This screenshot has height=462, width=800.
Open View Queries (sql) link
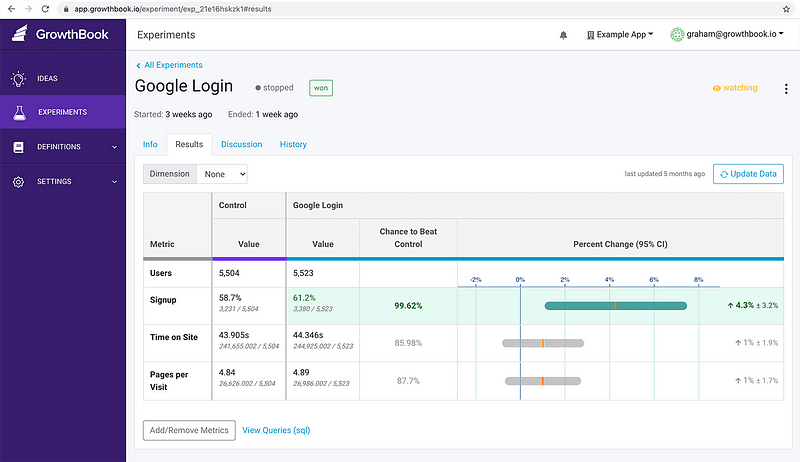tap(276, 430)
